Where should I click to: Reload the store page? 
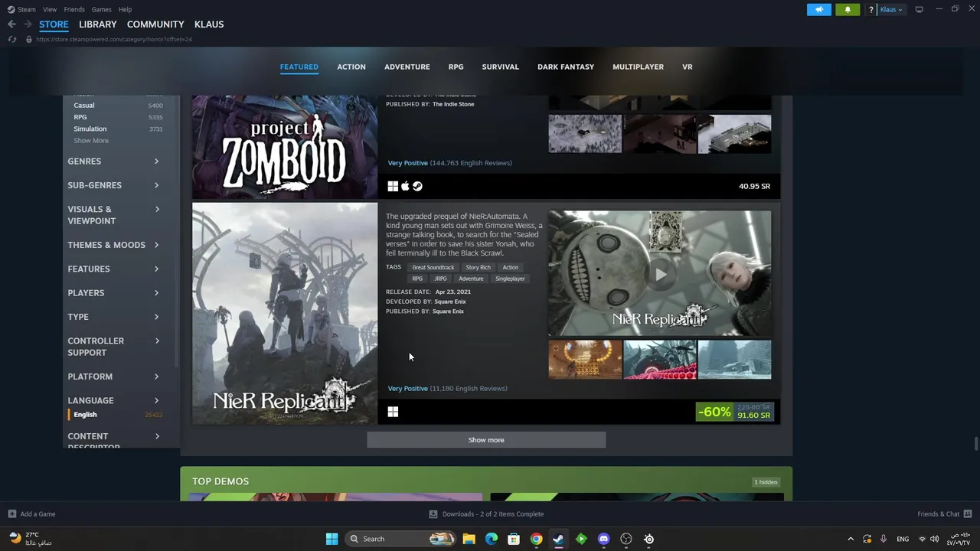pos(11,39)
